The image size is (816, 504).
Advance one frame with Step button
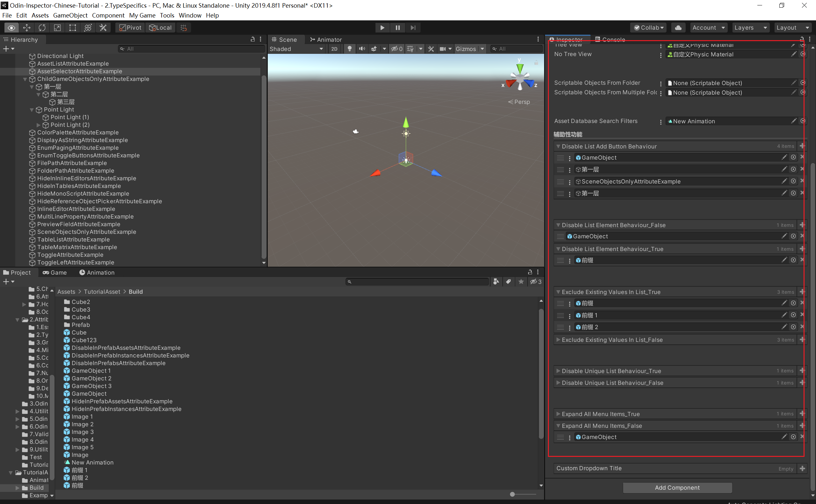(413, 28)
